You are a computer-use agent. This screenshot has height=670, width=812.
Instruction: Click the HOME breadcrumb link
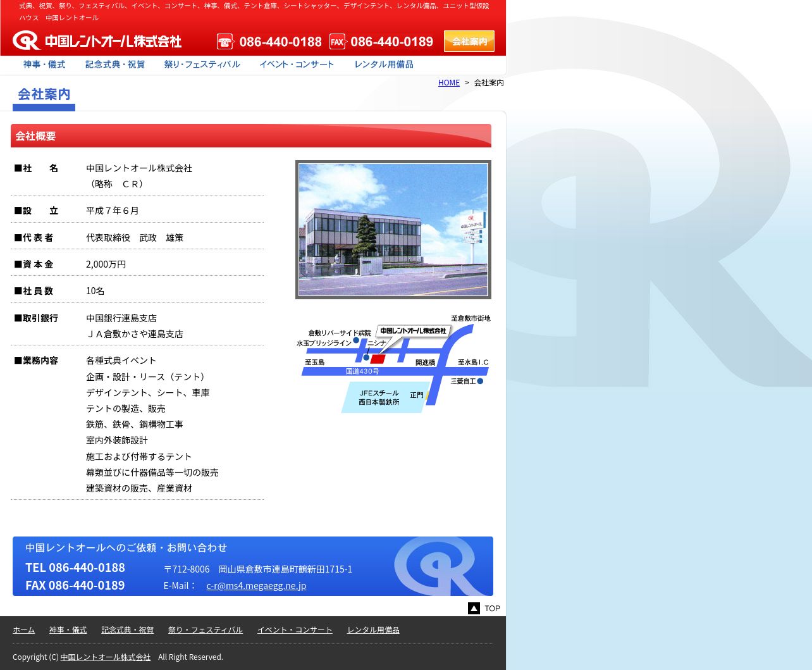pos(449,83)
